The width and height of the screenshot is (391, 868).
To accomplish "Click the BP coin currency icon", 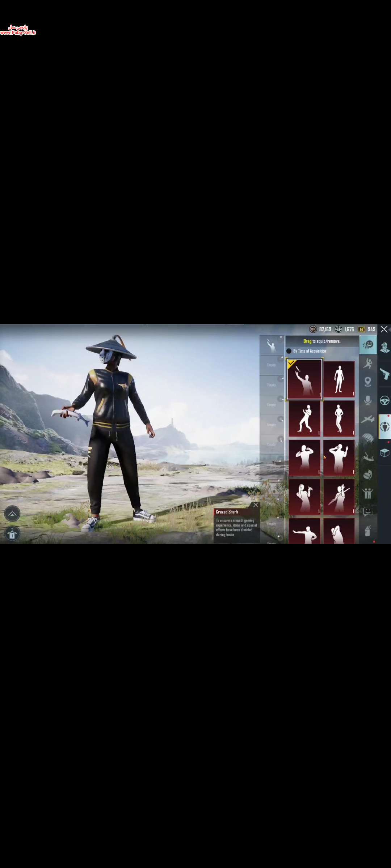I will click(313, 329).
